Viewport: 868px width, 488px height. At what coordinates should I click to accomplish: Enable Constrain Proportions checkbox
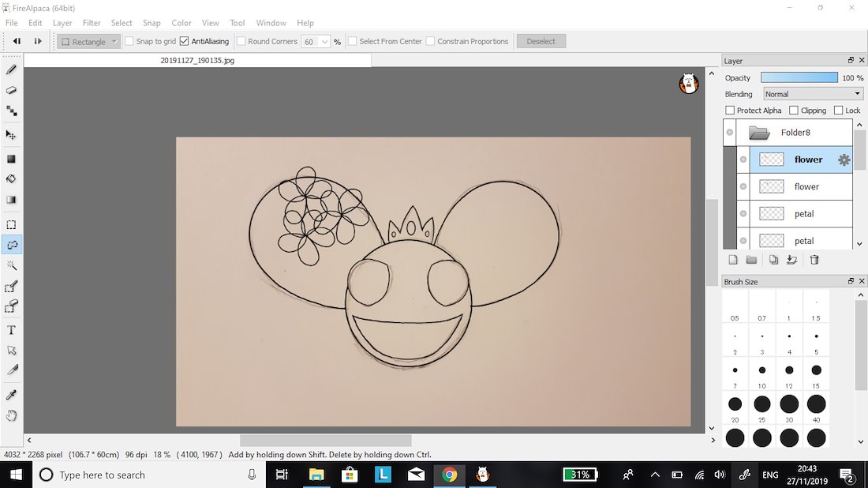[x=430, y=41]
